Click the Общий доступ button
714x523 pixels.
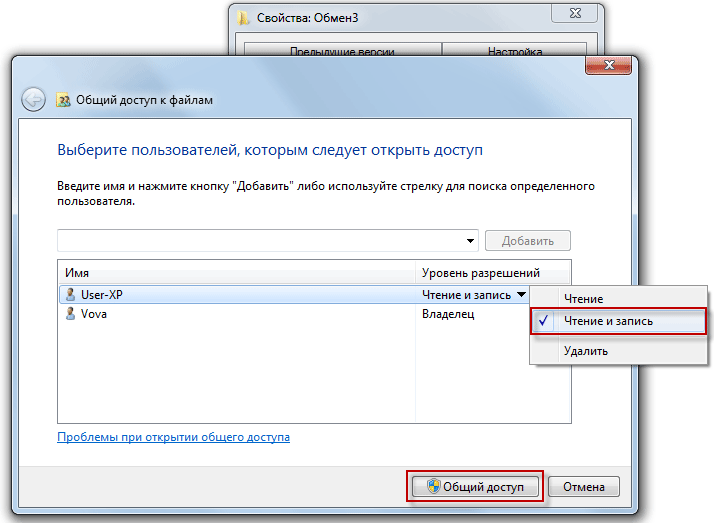[475, 487]
